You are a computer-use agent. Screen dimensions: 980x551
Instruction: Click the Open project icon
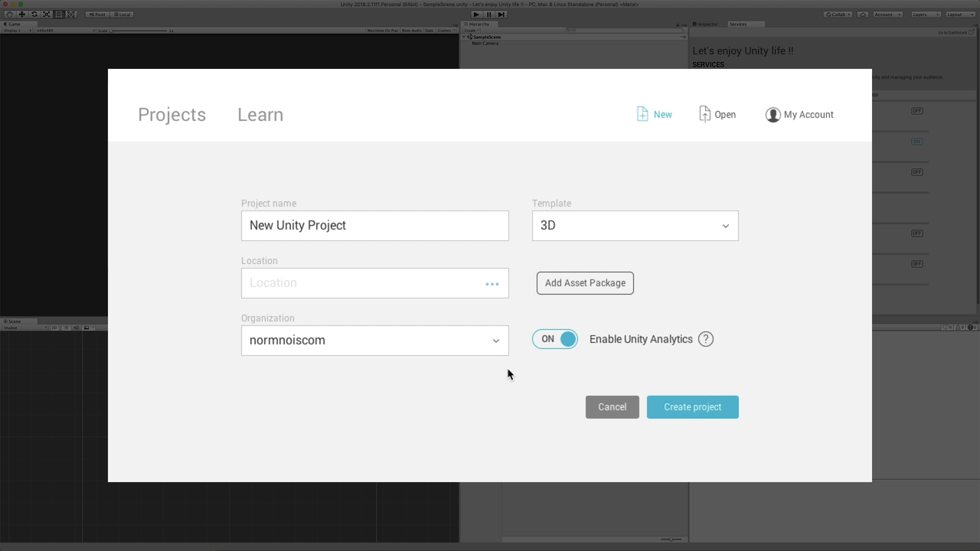click(x=704, y=114)
